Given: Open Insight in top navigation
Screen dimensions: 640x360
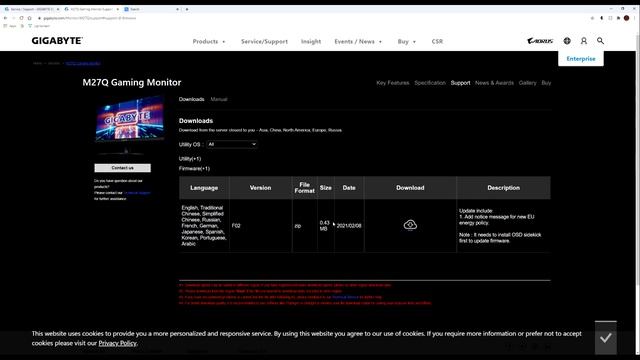Looking at the screenshot, I should pyautogui.click(x=311, y=42).
